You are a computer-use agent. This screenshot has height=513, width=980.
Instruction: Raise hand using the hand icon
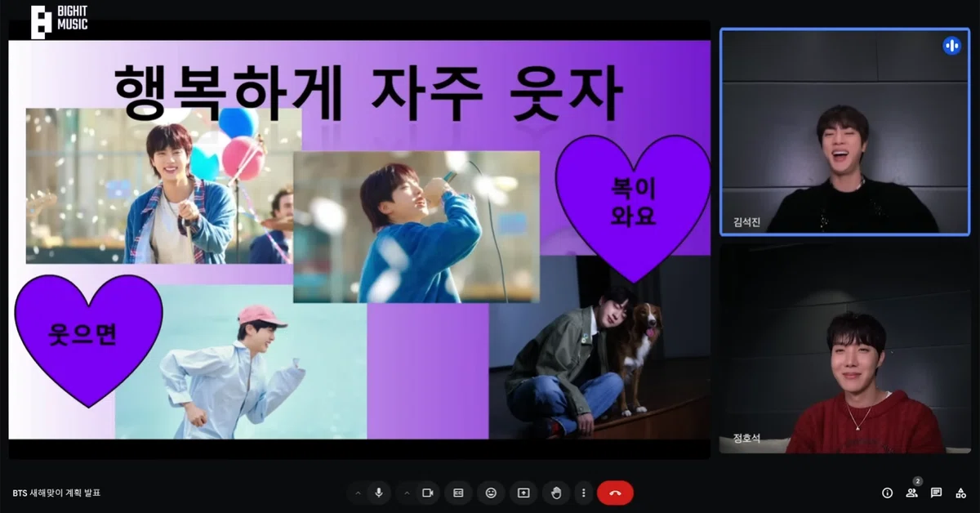point(556,493)
